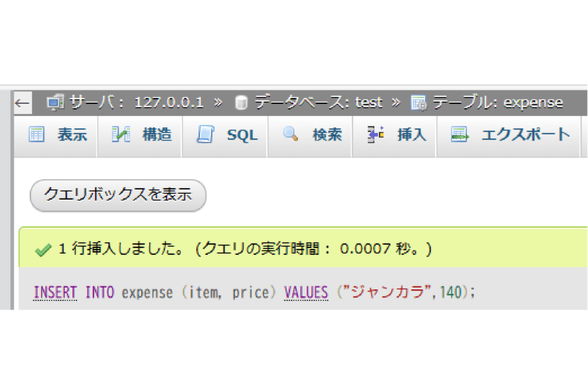
Task: Click the 構造 structure tab icon
Action: [121, 135]
